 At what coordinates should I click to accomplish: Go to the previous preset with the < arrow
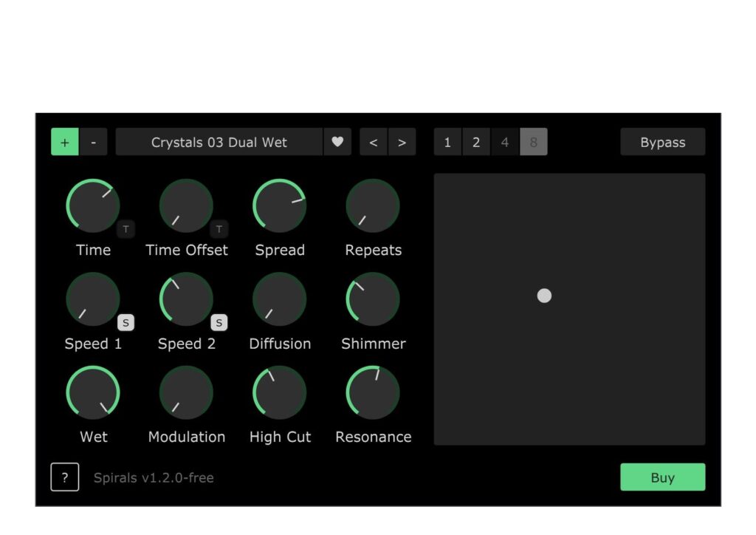click(373, 142)
